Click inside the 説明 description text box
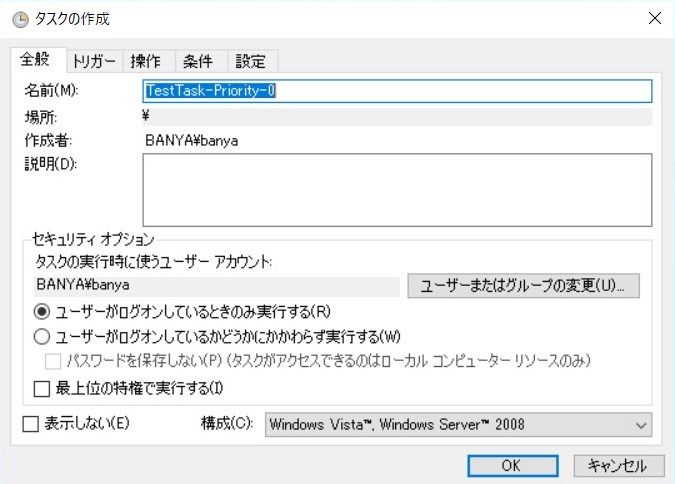The width and height of the screenshot is (675, 484). coord(397,190)
